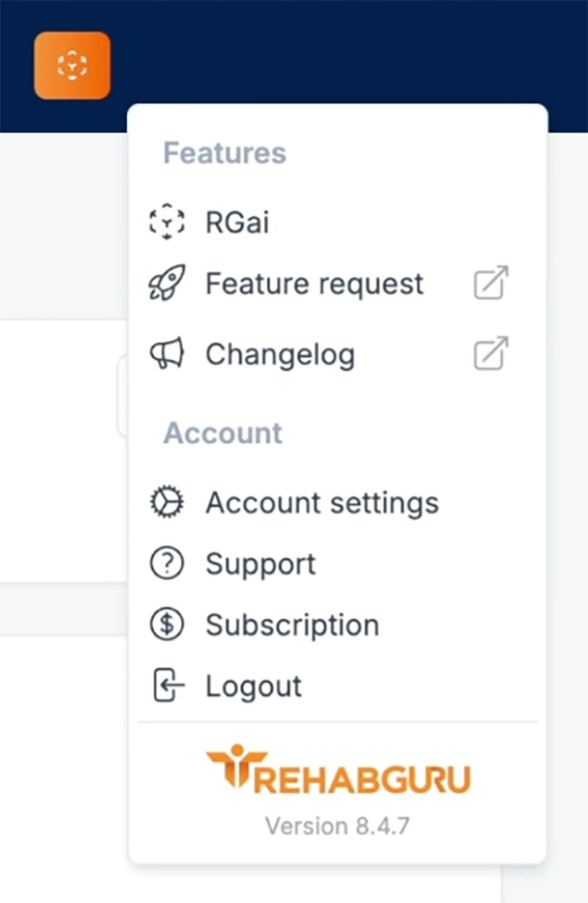Viewport: 588px width, 903px height.
Task: Click the orange RGai button in header
Action: click(x=72, y=65)
